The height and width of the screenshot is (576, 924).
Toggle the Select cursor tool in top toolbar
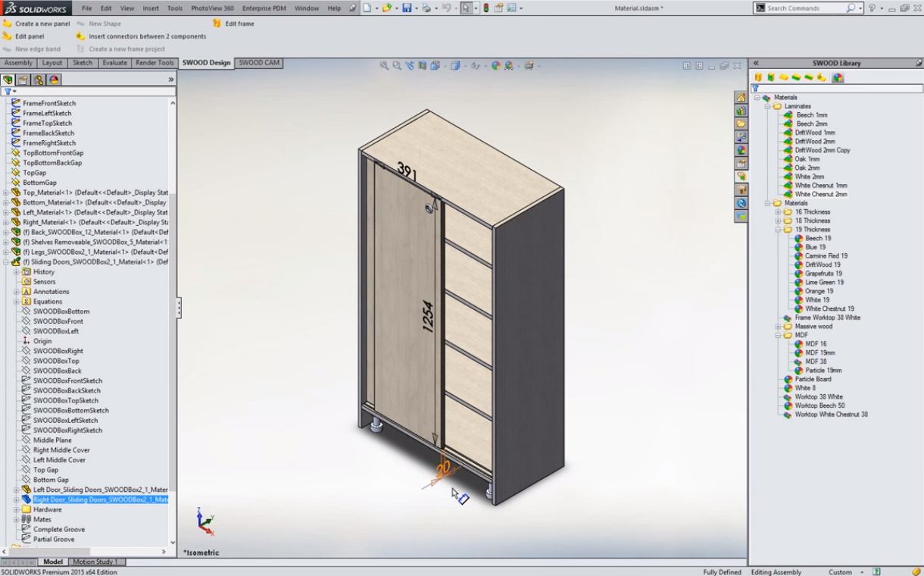click(x=466, y=8)
